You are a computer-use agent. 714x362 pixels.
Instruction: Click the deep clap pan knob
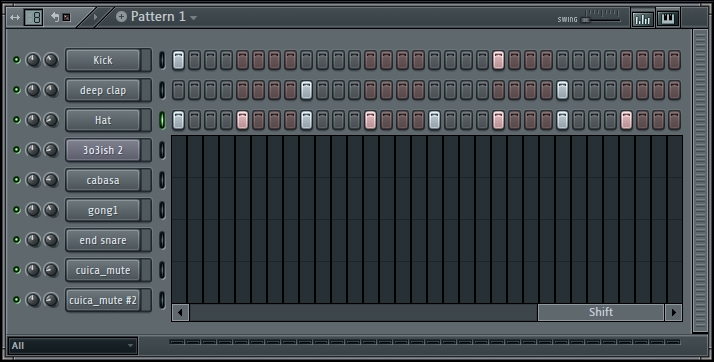(x=33, y=90)
